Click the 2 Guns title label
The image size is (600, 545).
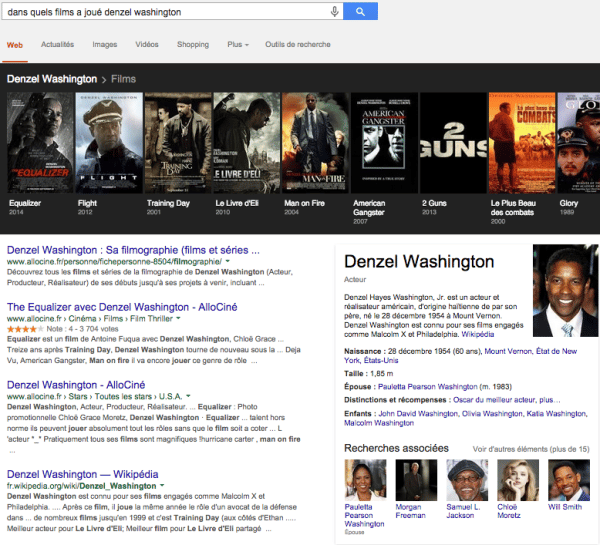point(434,203)
